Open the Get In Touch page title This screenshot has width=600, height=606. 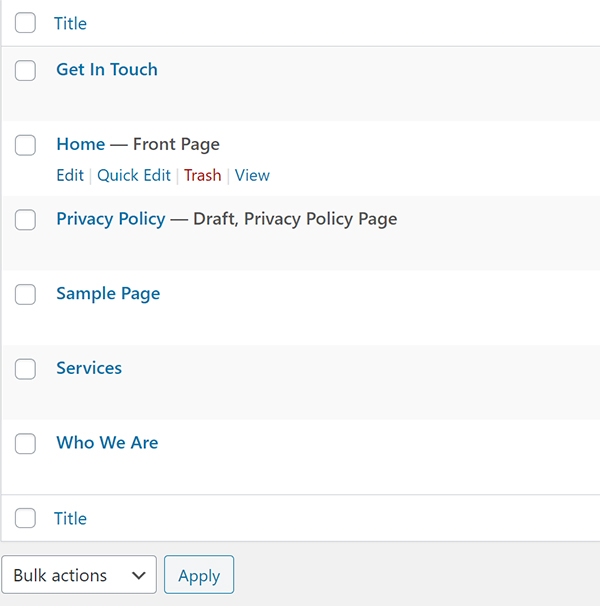tap(107, 70)
